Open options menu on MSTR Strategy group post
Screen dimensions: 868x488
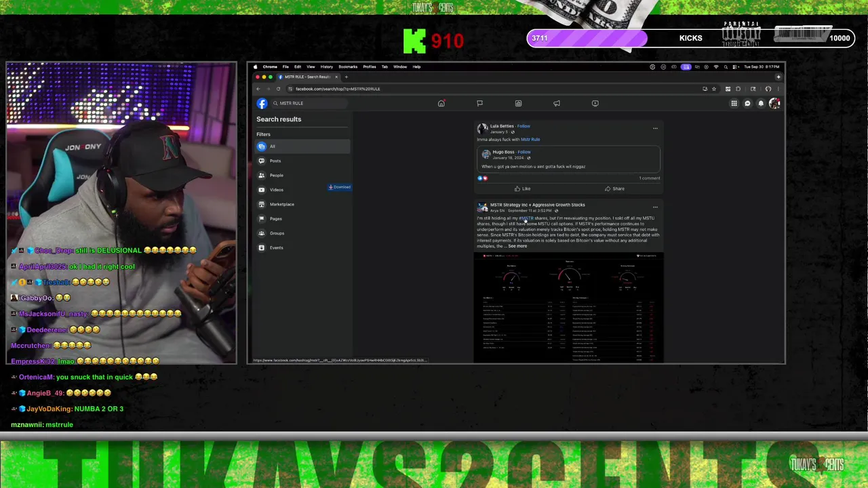pyautogui.click(x=655, y=207)
